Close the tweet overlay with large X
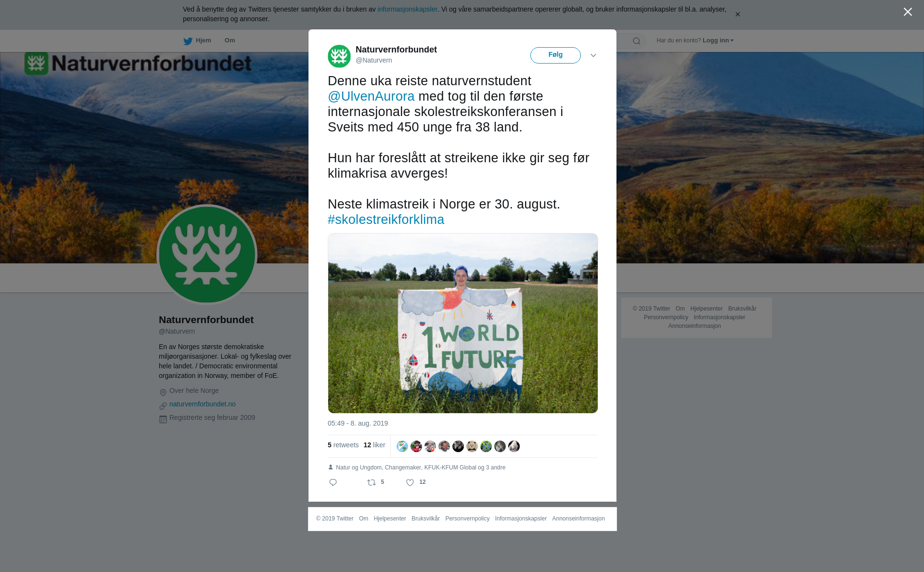The height and width of the screenshot is (572, 924). pos(908,12)
